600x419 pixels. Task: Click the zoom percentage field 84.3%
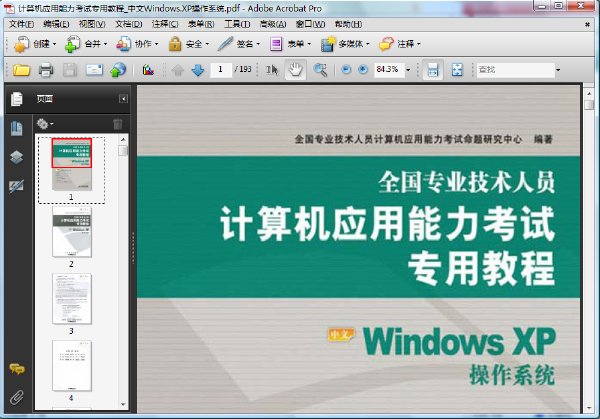coord(388,69)
